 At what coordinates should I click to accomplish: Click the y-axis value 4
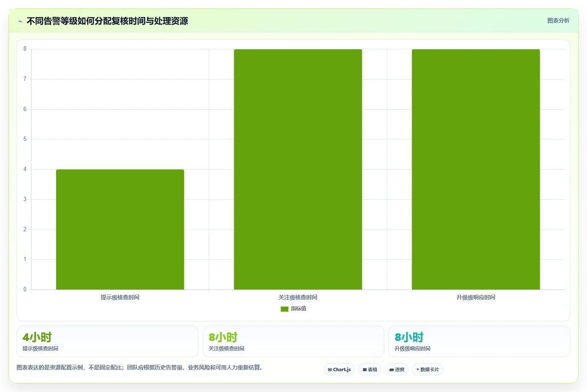25,169
